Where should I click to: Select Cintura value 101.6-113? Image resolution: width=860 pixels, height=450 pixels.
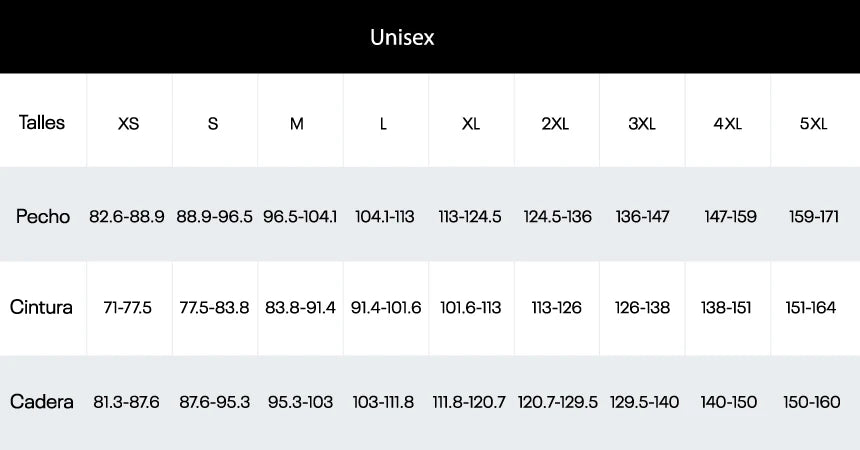tap(471, 308)
